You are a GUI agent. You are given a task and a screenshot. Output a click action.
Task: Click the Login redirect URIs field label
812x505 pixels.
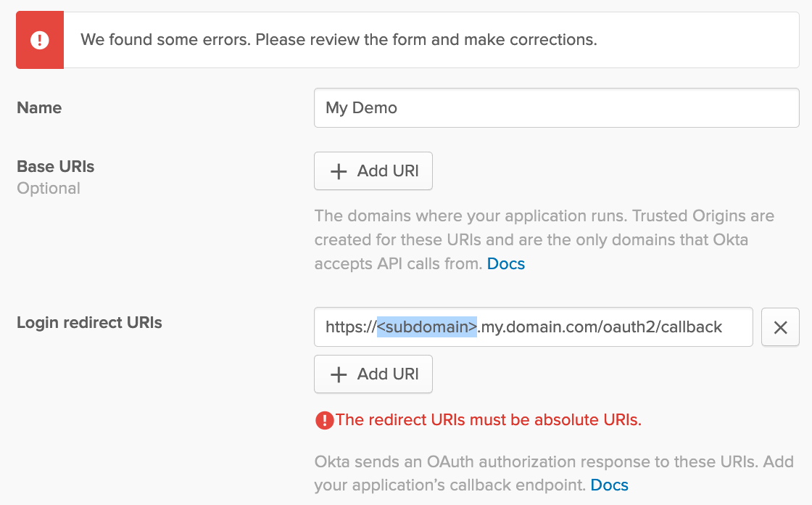tap(89, 323)
